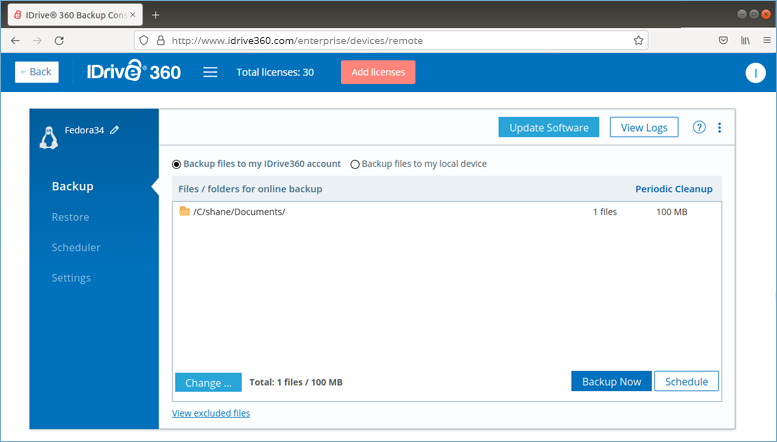This screenshot has width=777, height=442.
Task: Click the 1 files count in folder row
Action: [605, 212]
